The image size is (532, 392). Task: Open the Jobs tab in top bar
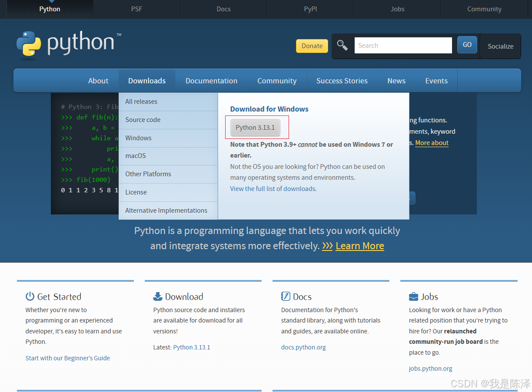click(398, 9)
